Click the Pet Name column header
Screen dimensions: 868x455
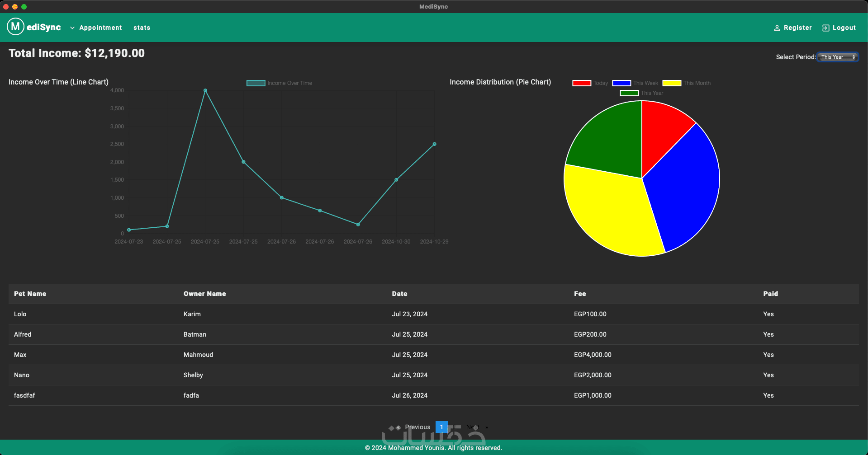pos(30,294)
